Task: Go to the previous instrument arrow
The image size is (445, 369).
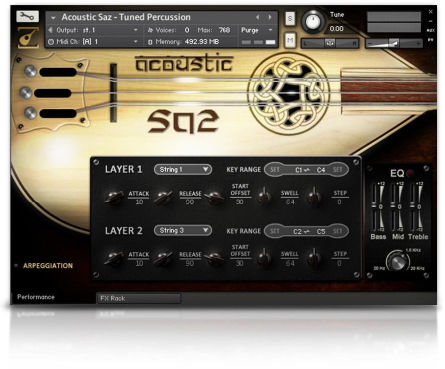Action: (257, 17)
